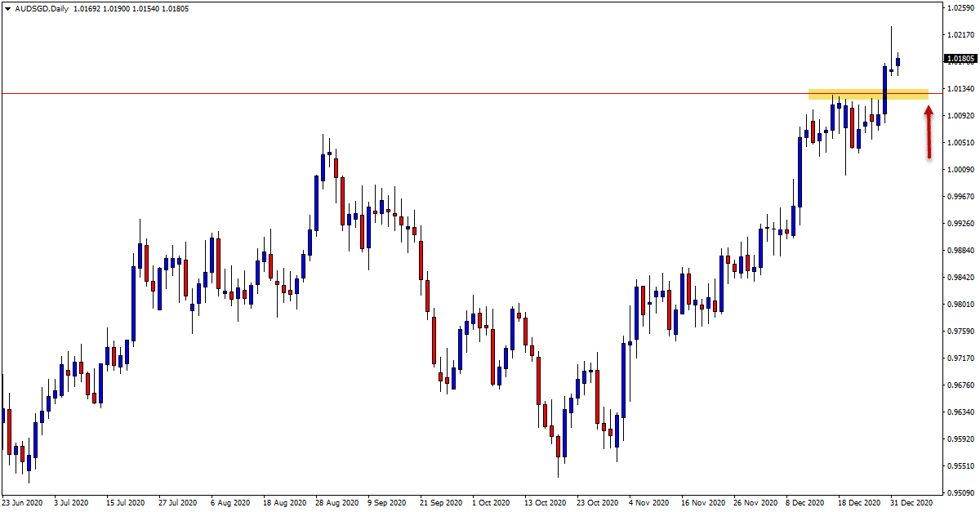Click the 27 Jul 2020 date label
980x512 pixels.
click(x=178, y=503)
